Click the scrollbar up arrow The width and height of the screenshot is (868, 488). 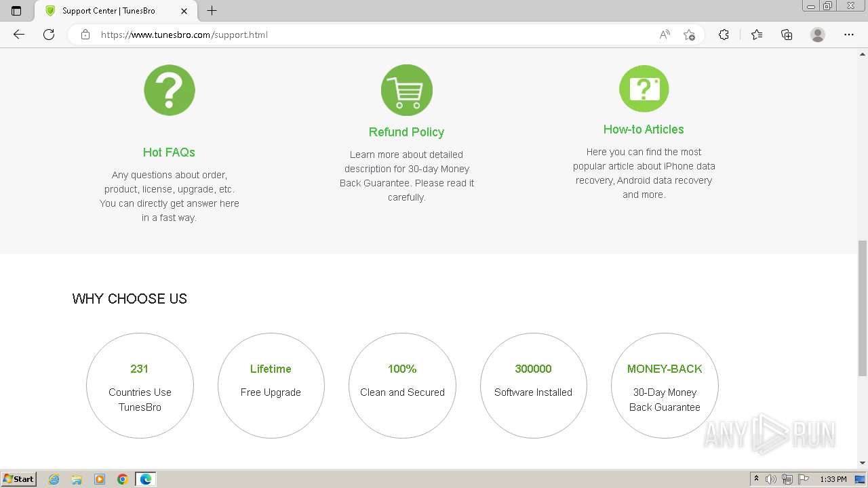coord(863,54)
